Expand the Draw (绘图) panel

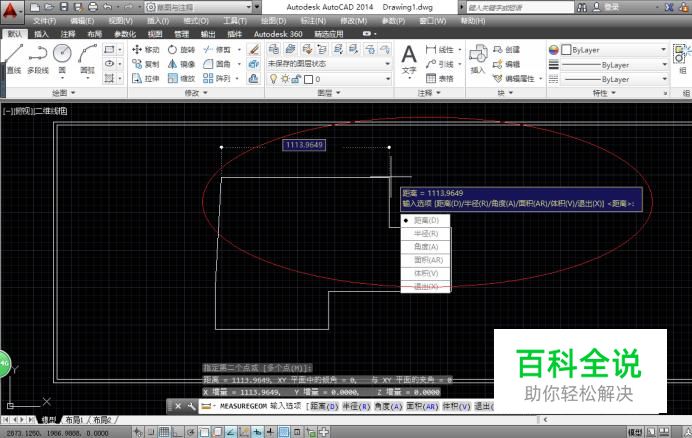tap(64, 93)
